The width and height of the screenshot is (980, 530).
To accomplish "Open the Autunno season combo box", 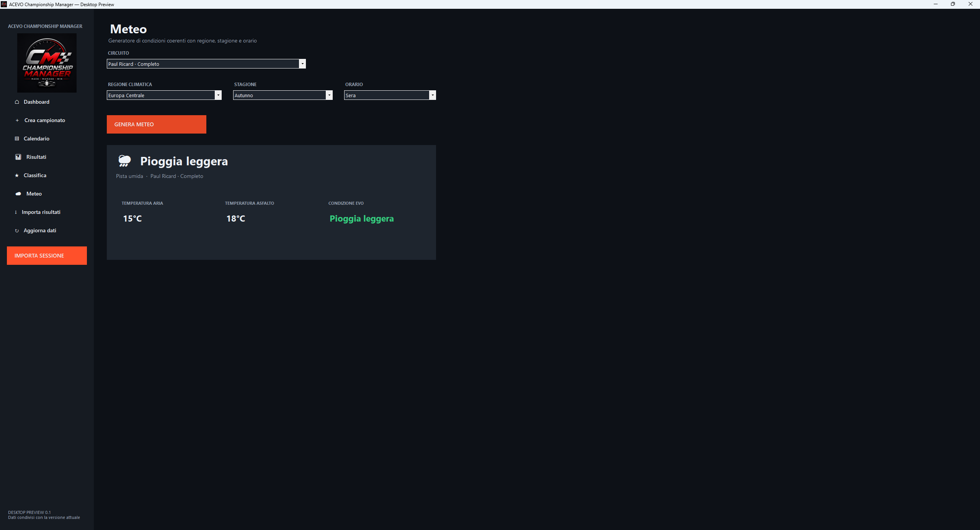I will tap(283, 95).
